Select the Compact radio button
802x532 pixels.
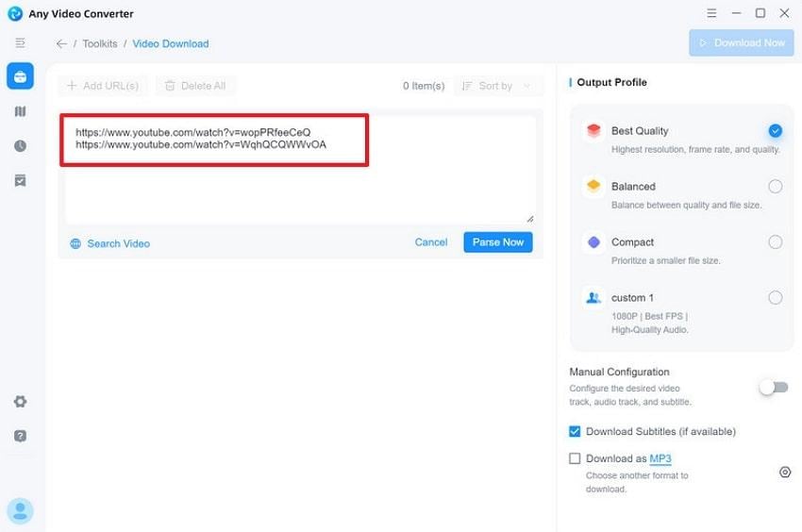(x=775, y=242)
